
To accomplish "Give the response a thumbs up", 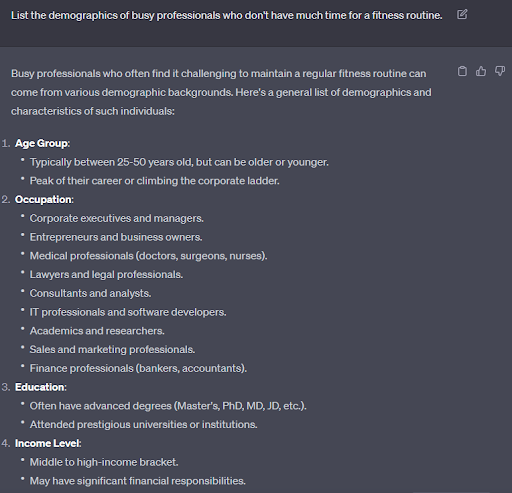I will (481, 71).
